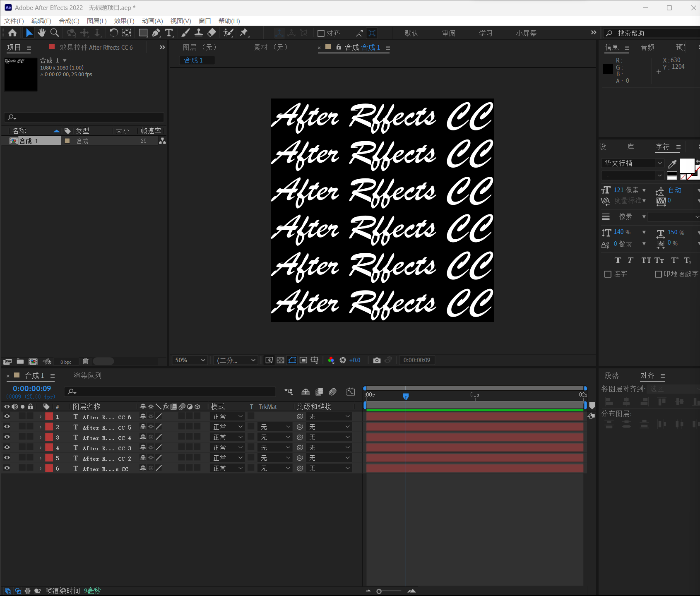Go to the Home screen icon
This screenshot has height=596, width=700.
coord(12,33)
